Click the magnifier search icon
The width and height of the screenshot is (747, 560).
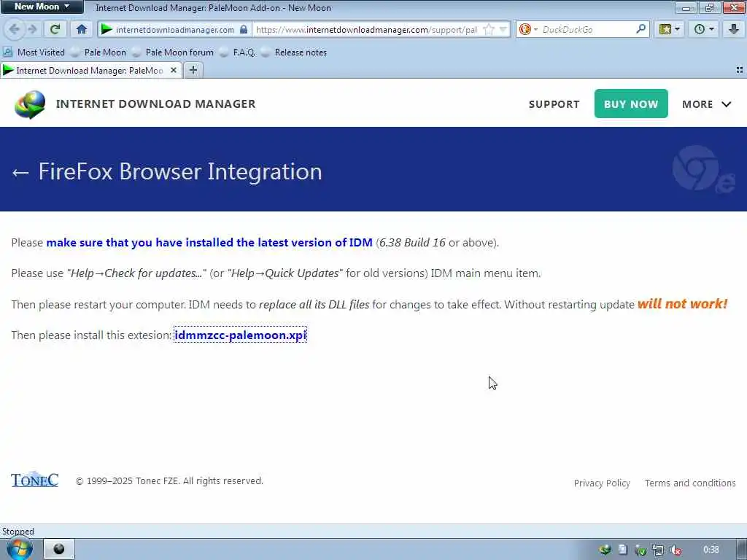pyautogui.click(x=640, y=29)
